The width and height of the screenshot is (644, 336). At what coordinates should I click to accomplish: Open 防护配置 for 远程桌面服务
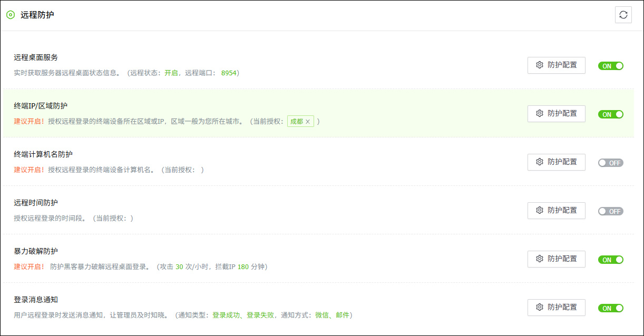[x=556, y=65]
